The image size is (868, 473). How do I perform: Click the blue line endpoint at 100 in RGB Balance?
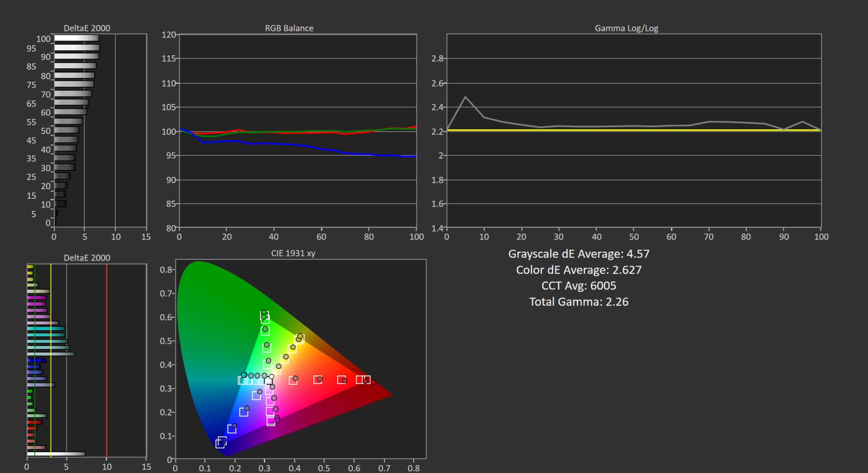click(x=415, y=156)
